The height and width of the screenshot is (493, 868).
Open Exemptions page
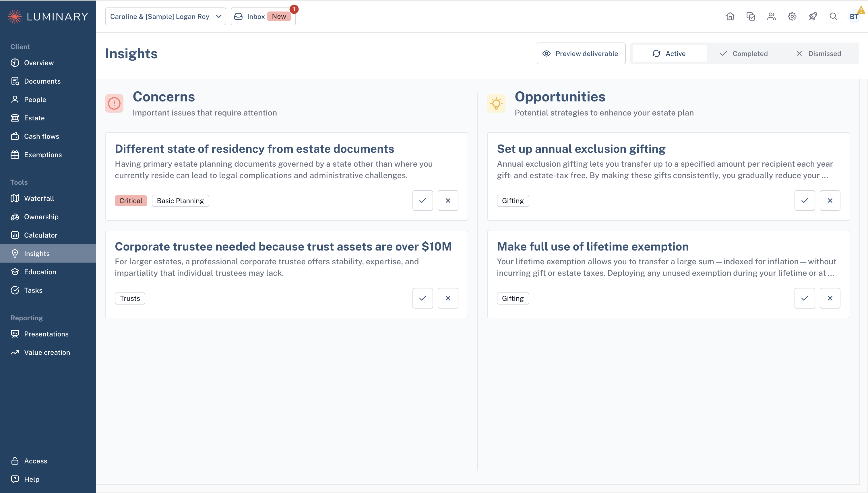pos(48,154)
